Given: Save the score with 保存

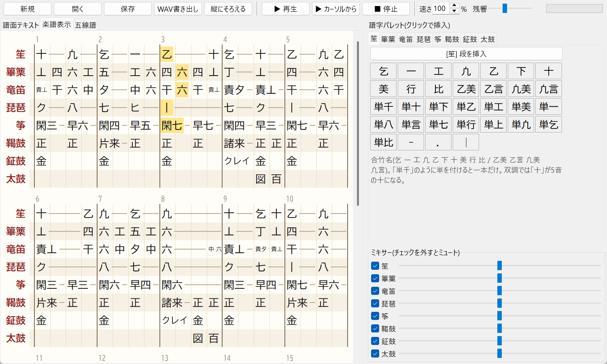Looking at the screenshot, I should [x=128, y=9].
